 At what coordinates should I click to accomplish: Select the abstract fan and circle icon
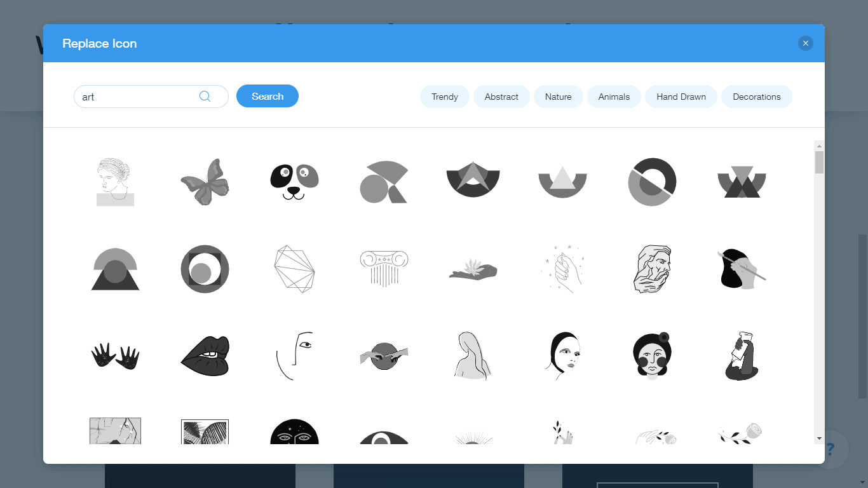(x=384, y=182)
